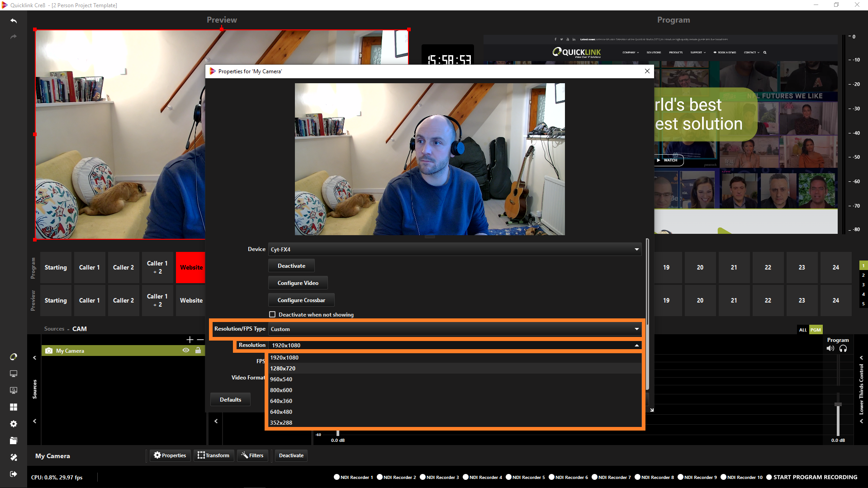Choose the 640x480 resolution option
This screenshot has width=868, height=488.
coord(281,412)
